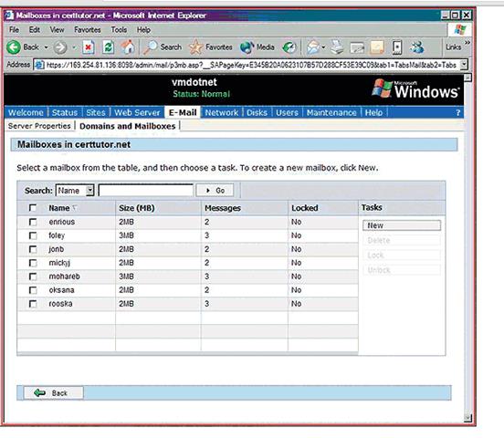Click the question mark help icon
Image resolution: width=504 pixels, height=438 pixels.
pyautogui.click(x=458, y=113)
